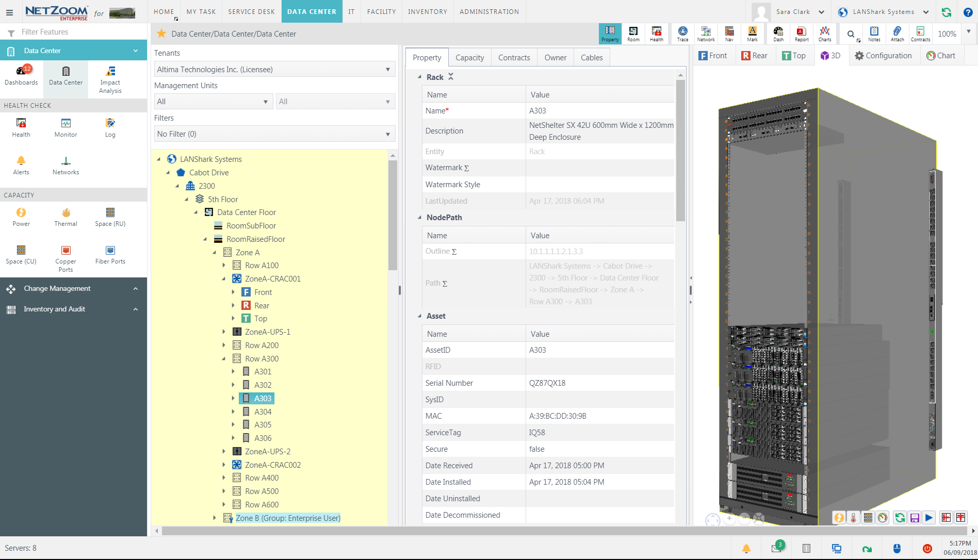Open the Tenants dropdown Altima Technologies
The image size is (978, 560).
pos(274,69)
